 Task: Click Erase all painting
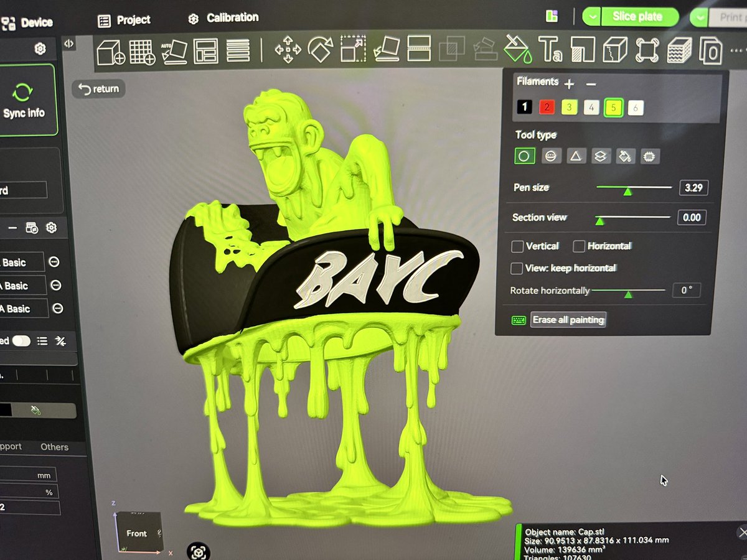point(568,320)
